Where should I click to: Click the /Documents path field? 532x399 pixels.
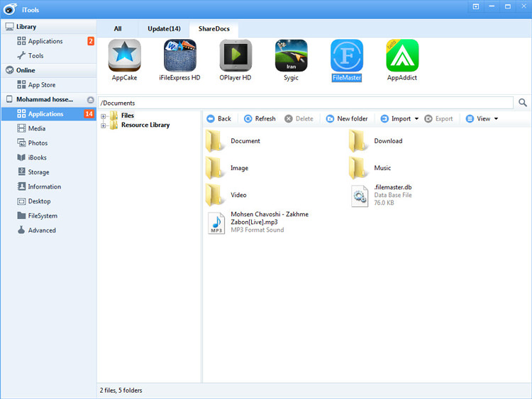coord(305,103)
